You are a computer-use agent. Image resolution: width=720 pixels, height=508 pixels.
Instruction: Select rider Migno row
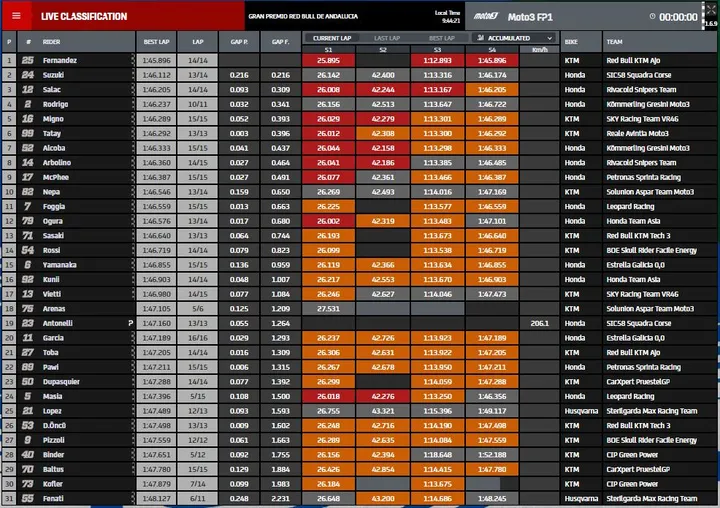[x=360, y=119]
